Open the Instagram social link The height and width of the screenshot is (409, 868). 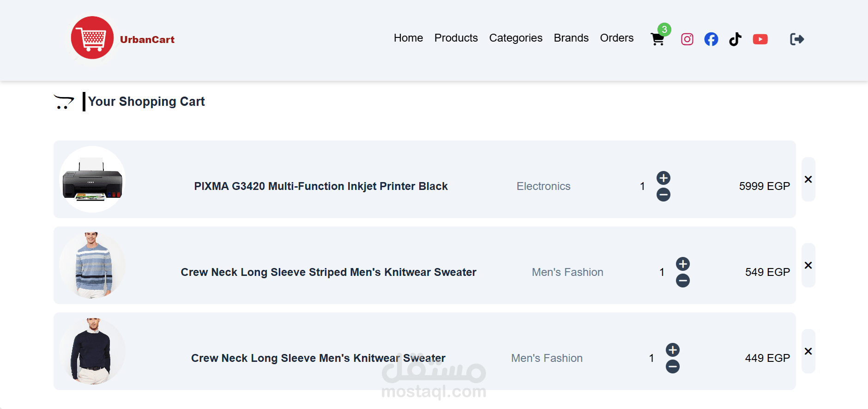coord(687,39)
